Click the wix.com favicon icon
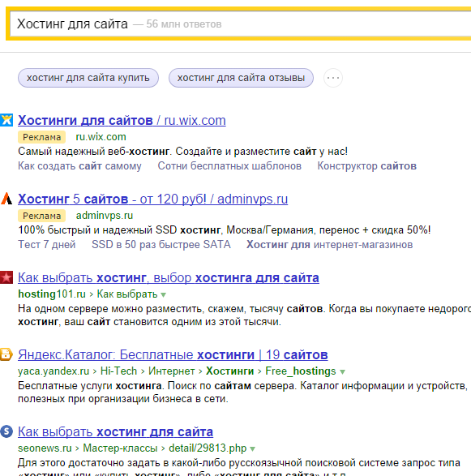 point(6,120)
